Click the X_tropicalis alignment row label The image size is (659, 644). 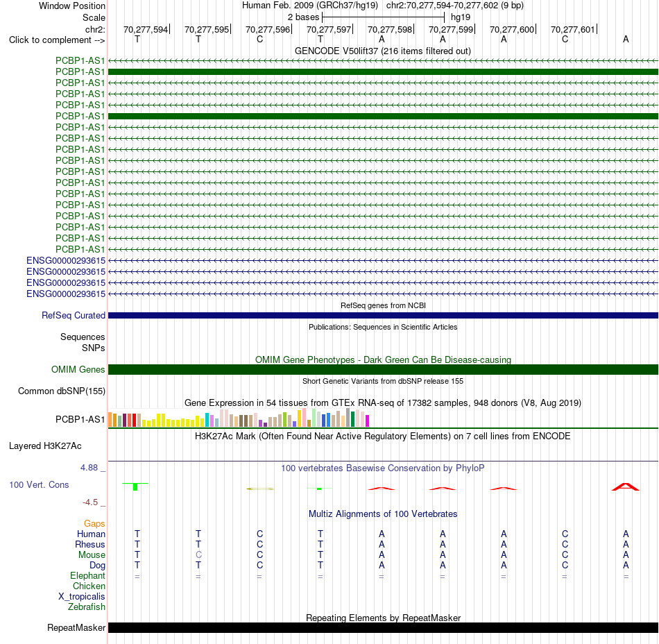(82, 597)
